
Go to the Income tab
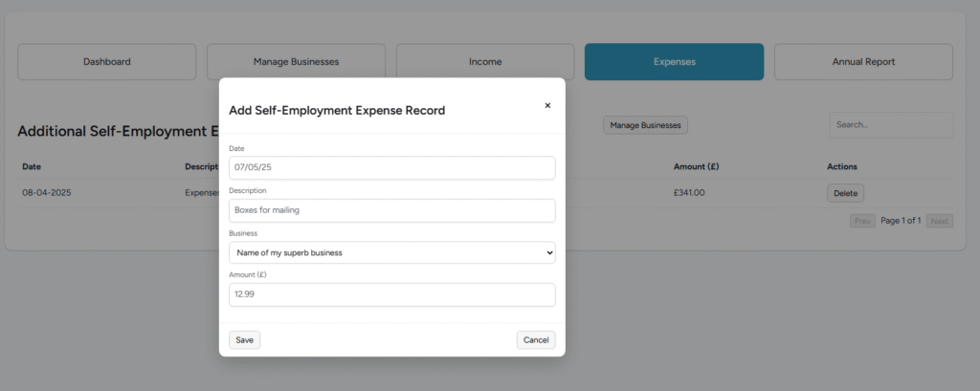tap(485, 62)
